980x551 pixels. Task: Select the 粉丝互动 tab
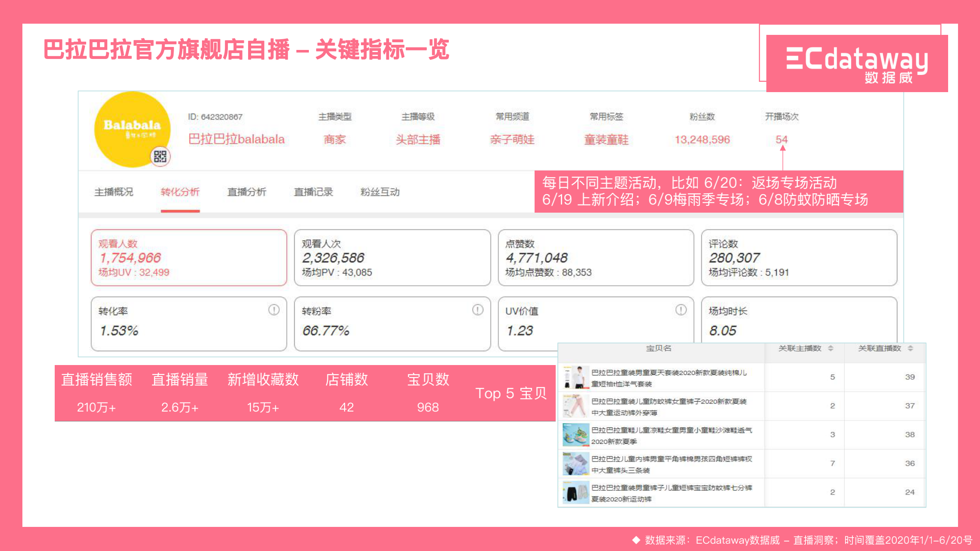(x=380, y=192)
